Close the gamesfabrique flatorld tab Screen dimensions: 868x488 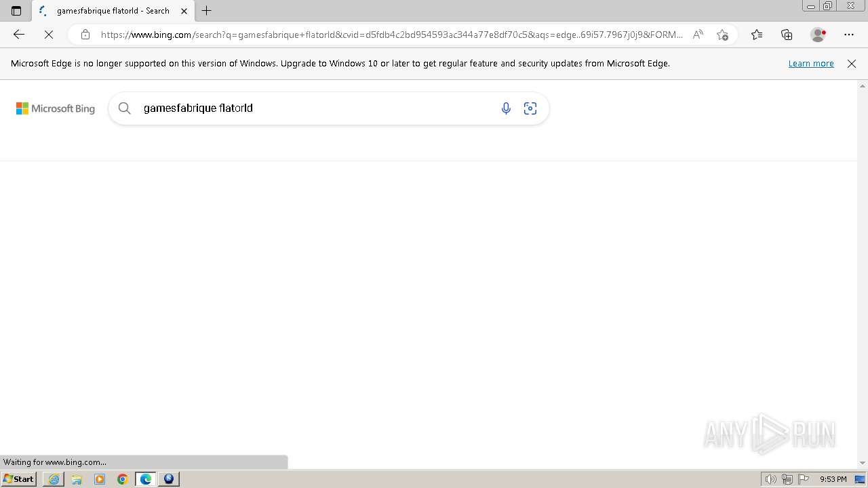click(x=184, y=11)
